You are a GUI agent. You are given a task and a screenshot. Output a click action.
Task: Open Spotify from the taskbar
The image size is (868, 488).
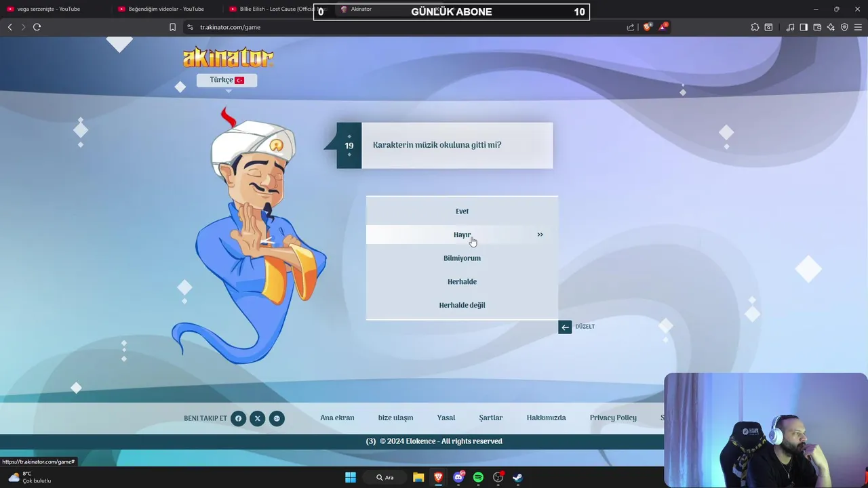point(478,477)
